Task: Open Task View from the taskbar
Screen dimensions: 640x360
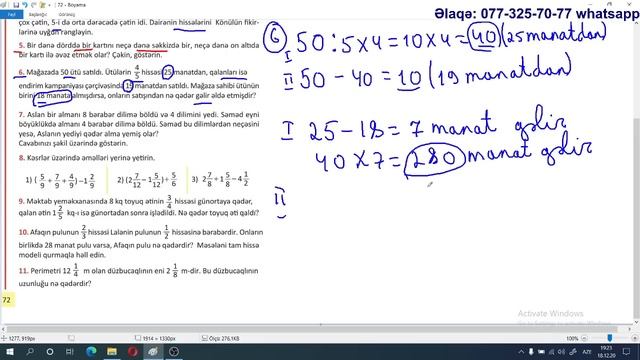Action: click(x=70, y=351)
